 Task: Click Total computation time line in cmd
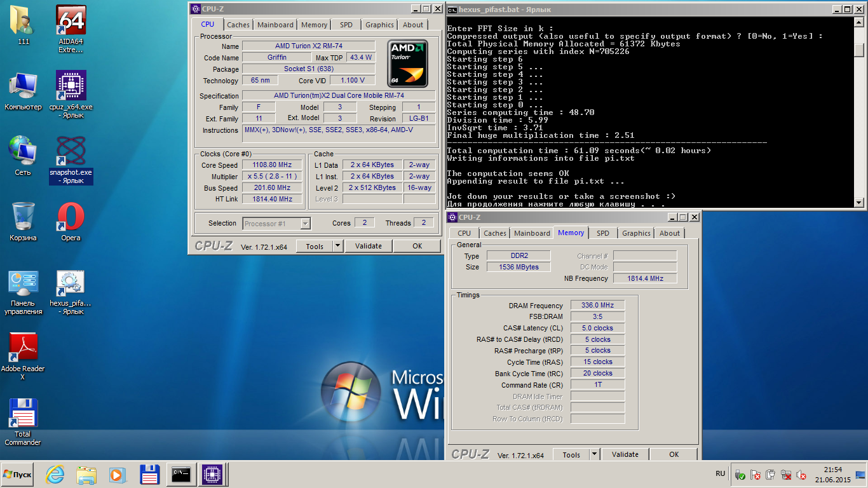[579, 151]
